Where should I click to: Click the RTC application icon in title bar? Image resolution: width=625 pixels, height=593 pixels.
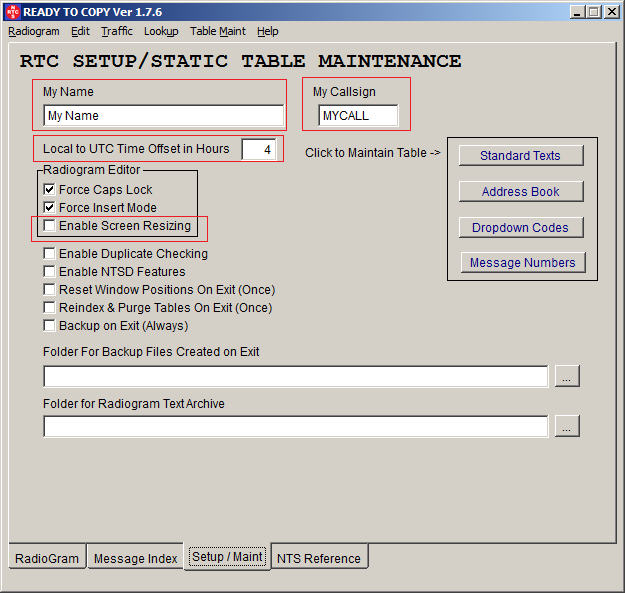coord(13,12)
